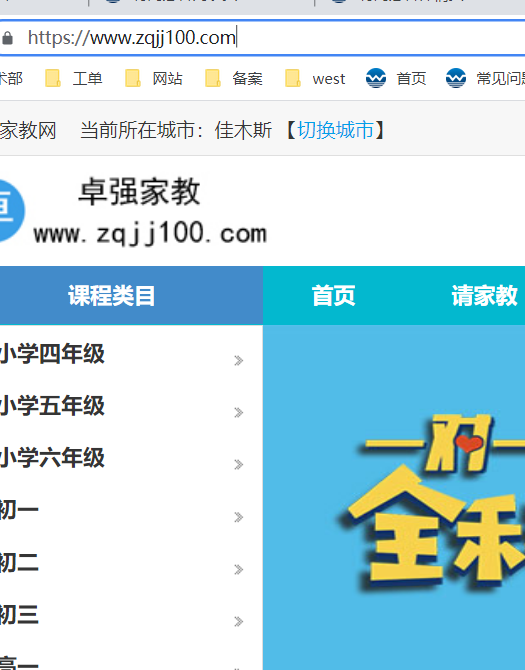This screenshot has width=525, height=670.
Task: Open the 网站 bookmark folder
Action: (154, 79)
